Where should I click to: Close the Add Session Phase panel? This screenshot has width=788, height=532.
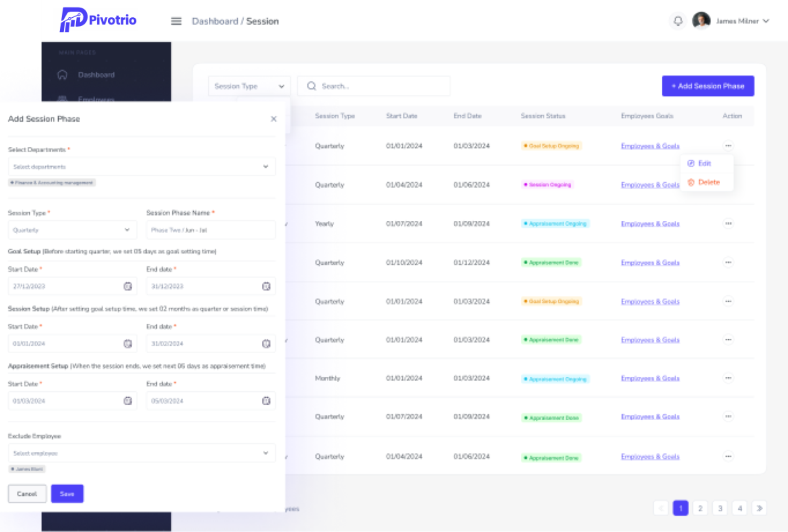(x=273, y=119)
